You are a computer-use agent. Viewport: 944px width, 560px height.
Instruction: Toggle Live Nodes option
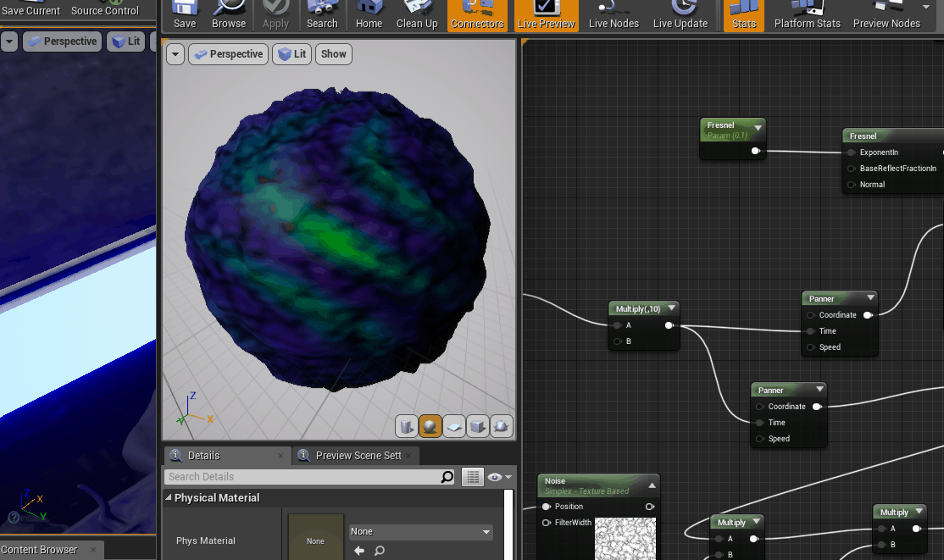pyautogui.click(x=614, y=15)
